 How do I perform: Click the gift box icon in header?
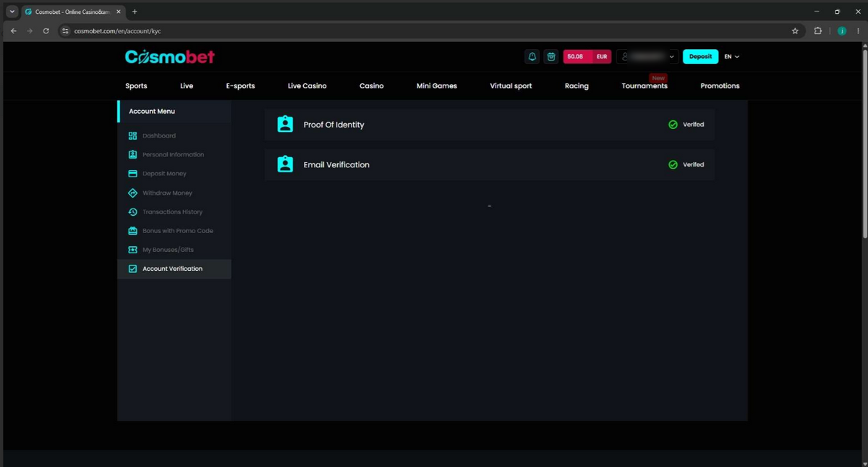click(551, 56)
